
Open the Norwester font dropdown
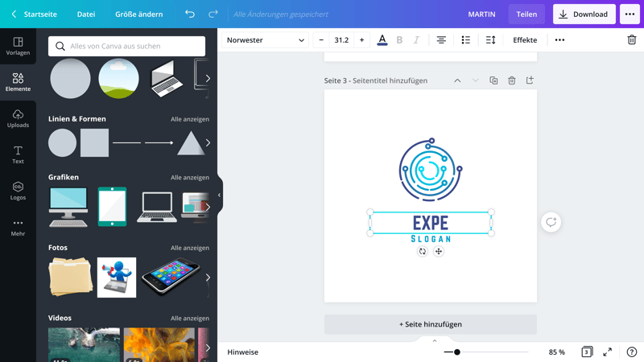[265, 40]
